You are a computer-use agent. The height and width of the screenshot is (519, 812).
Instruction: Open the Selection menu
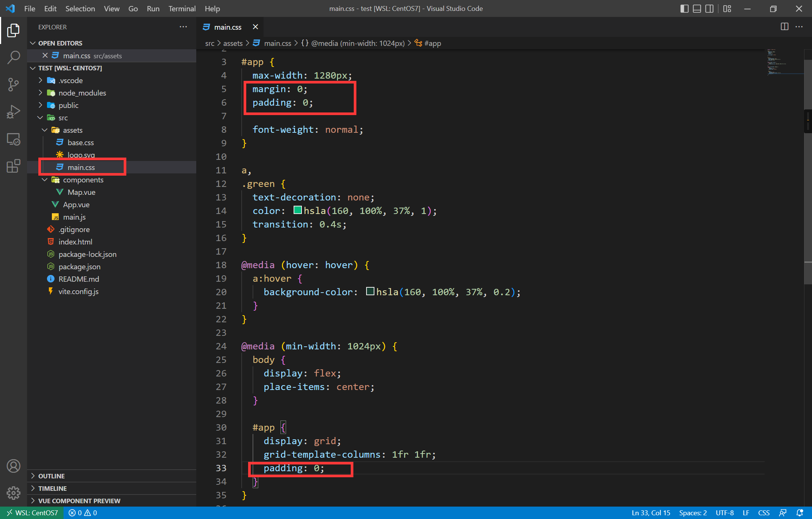coord(80,9)
